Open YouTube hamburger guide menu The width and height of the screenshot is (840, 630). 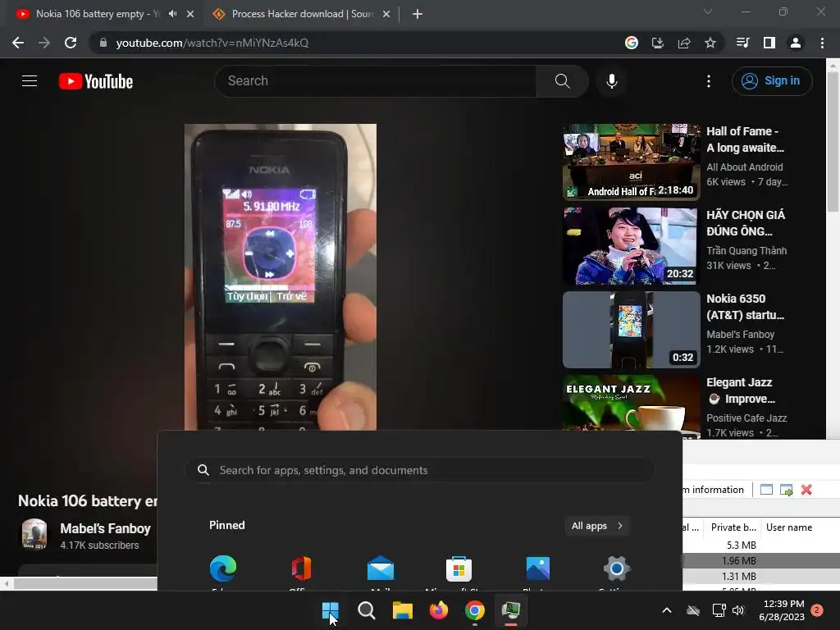click(30, 81)
